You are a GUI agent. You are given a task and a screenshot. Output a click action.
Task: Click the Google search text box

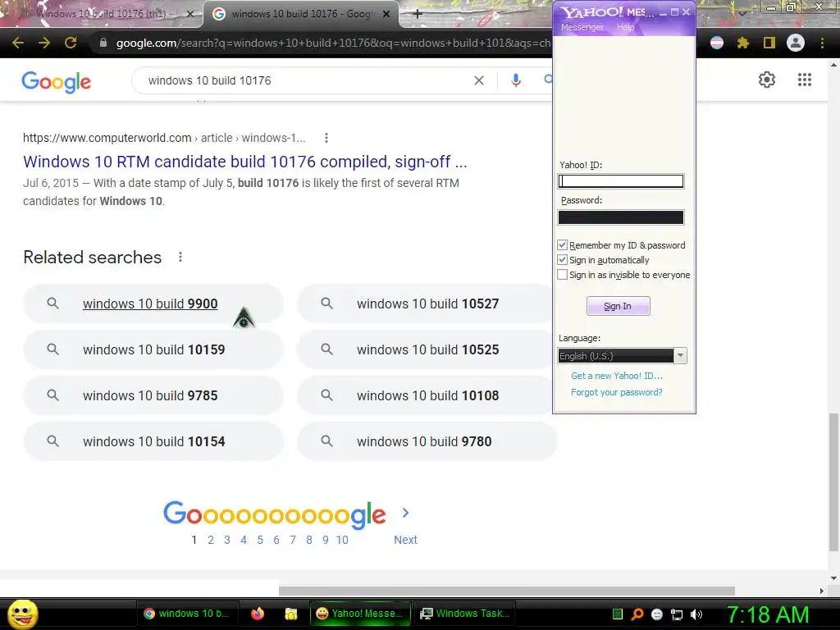click(305, 80)
